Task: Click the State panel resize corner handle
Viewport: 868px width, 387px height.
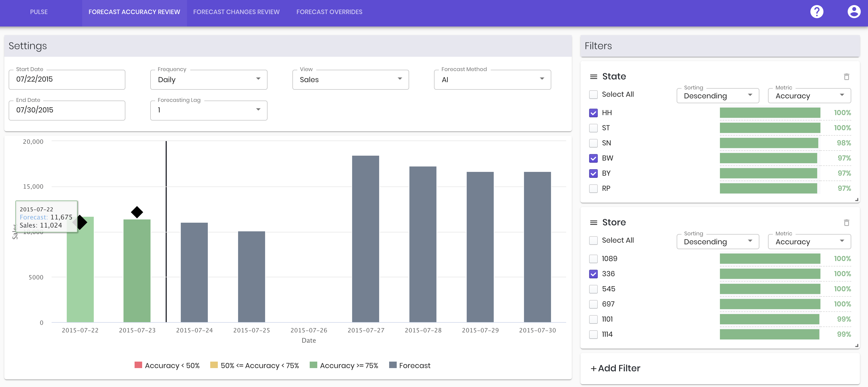Action: pos(857,199)
